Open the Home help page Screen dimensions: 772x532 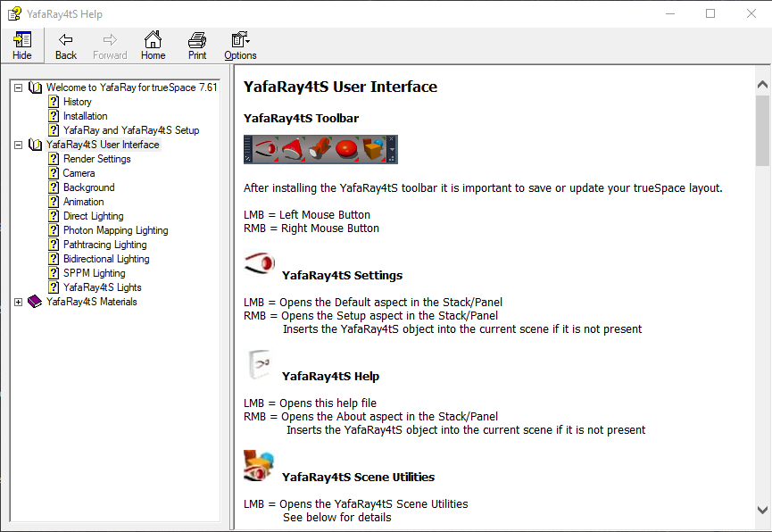click(154, 46)
